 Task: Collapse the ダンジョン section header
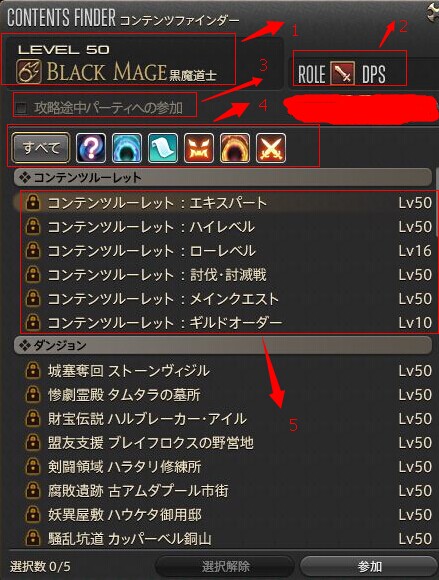pyautogui.click(x=223, y=345)
